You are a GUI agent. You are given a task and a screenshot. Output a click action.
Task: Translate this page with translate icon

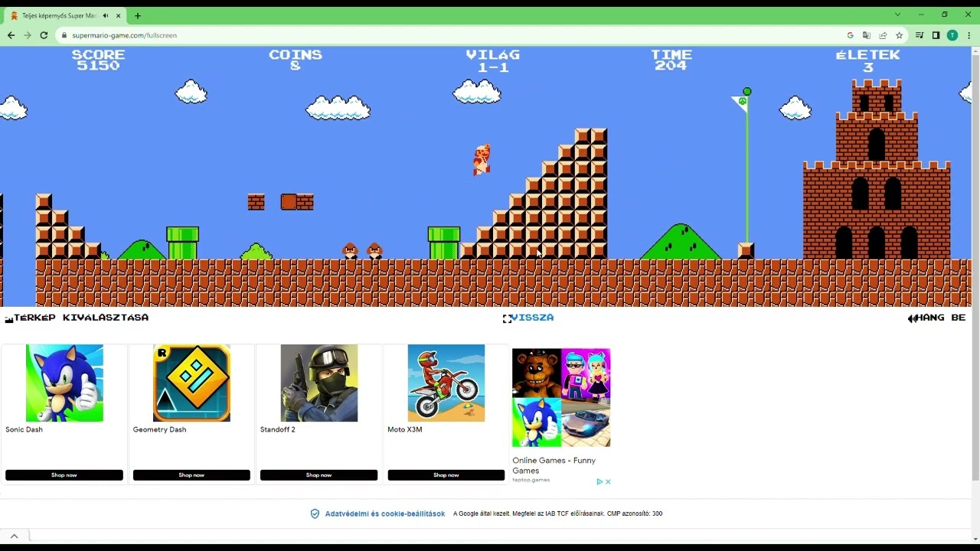pyautogui.click(x=866, y=35)
